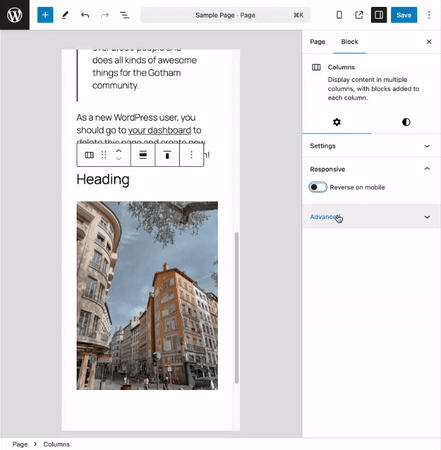Viewport: 441px width, 450px height.
Task: Close the settings sidebar
Action: pos(429,42)
